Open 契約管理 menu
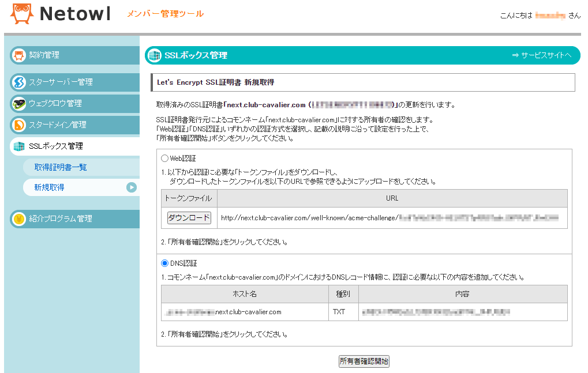This screenshot has height=373, width=588. tap(74, 55)
